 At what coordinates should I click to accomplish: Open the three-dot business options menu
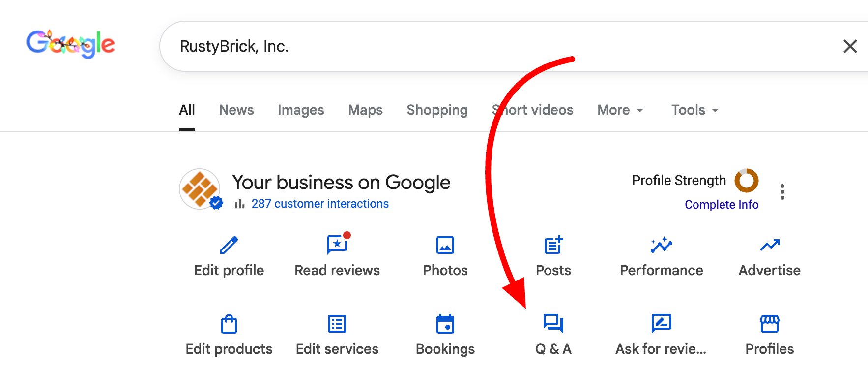point(782,192)
